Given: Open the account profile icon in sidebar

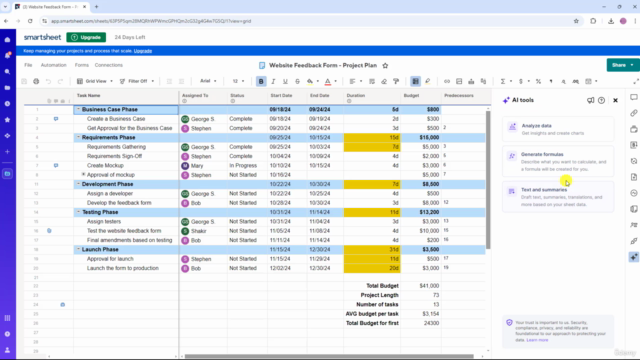Looking at the screenshot, I should pos(7,350).
